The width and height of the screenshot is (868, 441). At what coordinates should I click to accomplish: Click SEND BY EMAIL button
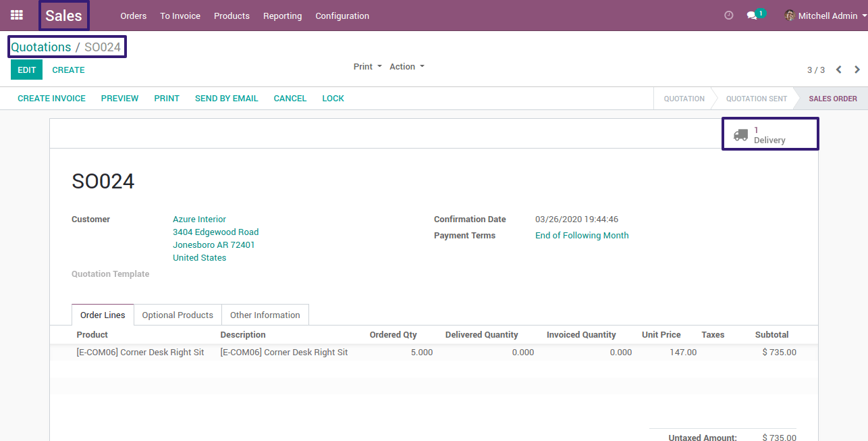coord(226,98)
